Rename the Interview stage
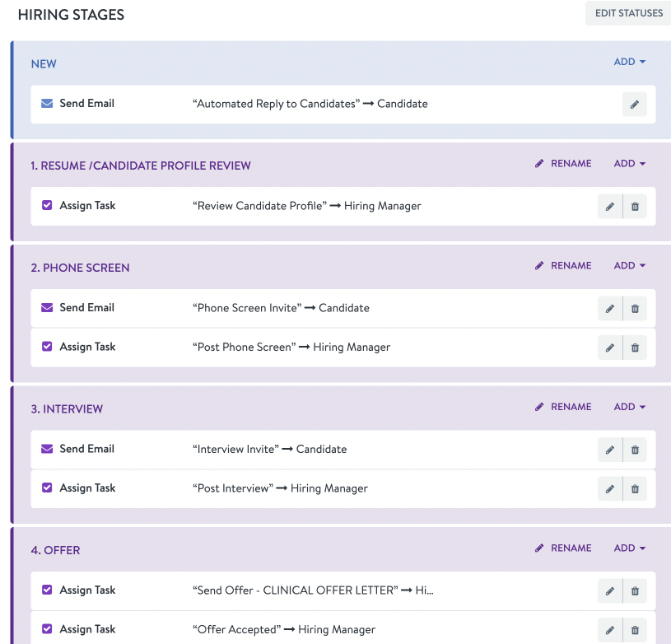The height and width of the screenshot is (644, 671). tap(563, 407)
